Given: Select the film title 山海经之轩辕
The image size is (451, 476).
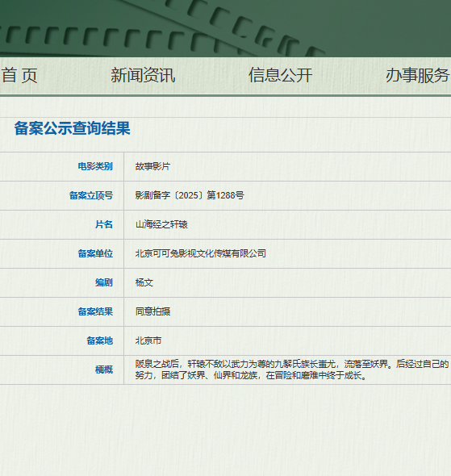Looking at the screenshot, I should (x=161, y=224).
